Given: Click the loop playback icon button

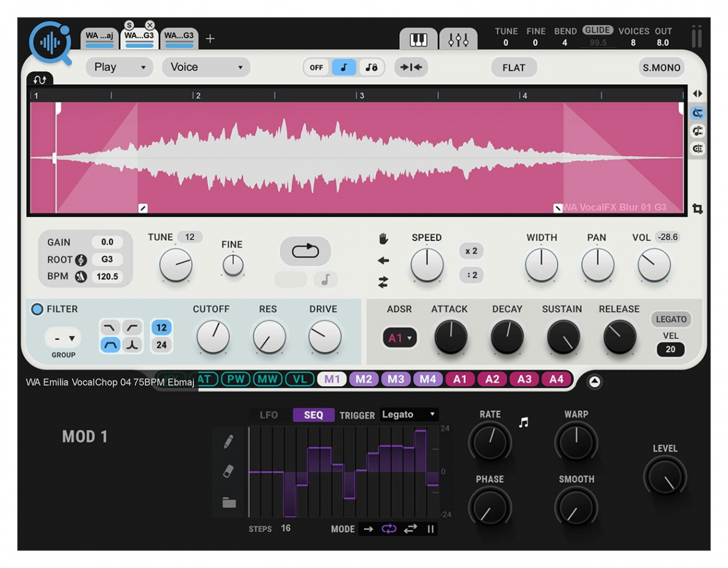Looking at the screenshot, I should (x=305, y=251).
